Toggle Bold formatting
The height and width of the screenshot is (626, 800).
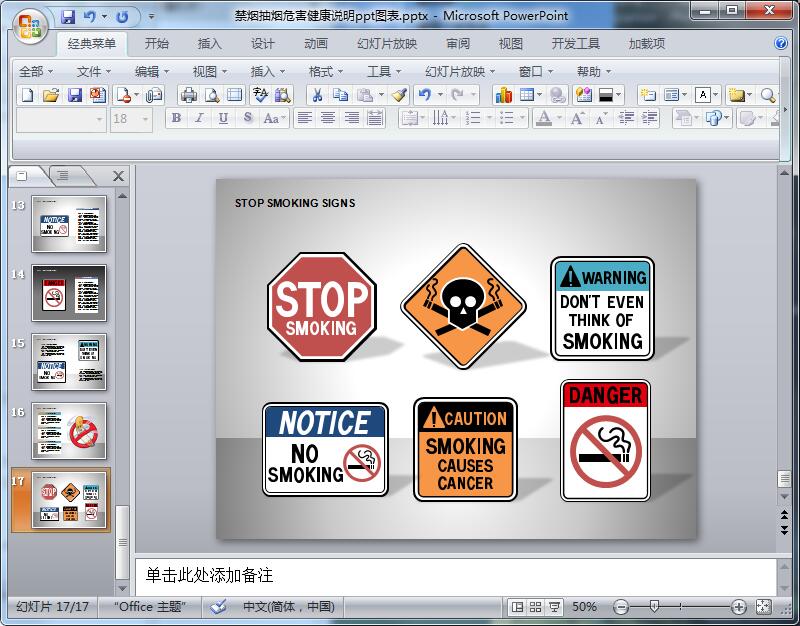[x=176, y=118]
